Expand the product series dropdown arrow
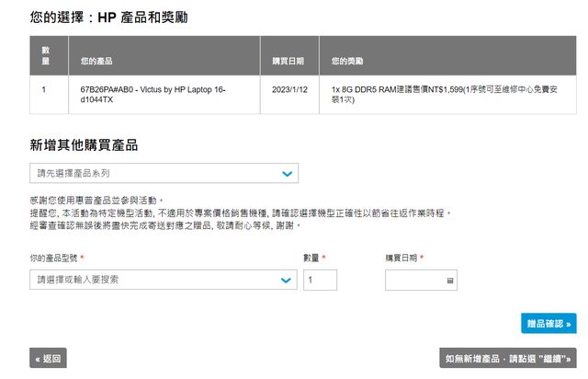The image size is (588, 379). click(288, 173)
